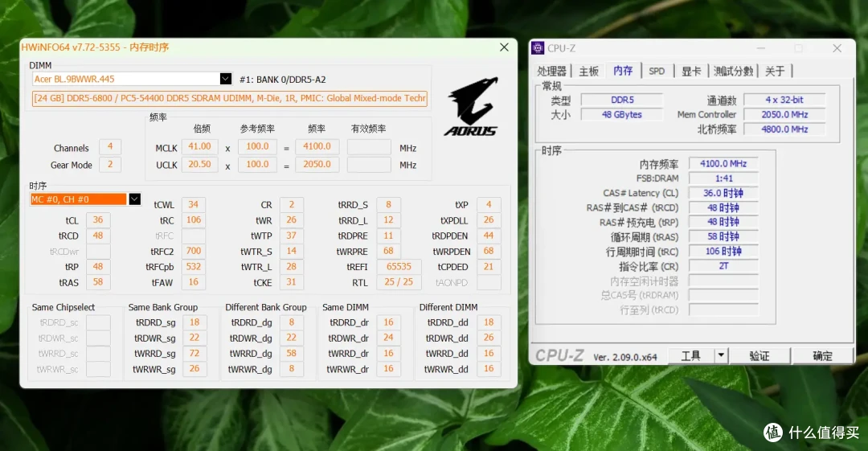Click the tRDWR_dd value 26
Viewport: 868px width, 451px height.
pos(489,338)
